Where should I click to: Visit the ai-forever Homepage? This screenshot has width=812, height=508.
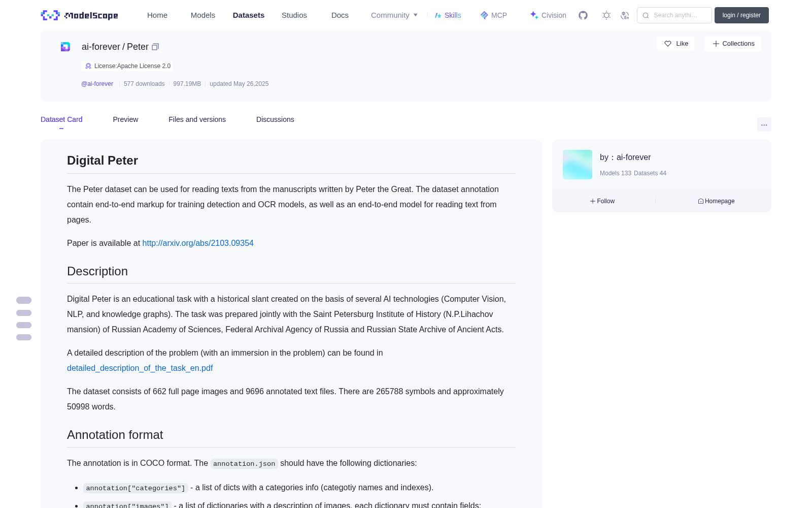(716, 201)
